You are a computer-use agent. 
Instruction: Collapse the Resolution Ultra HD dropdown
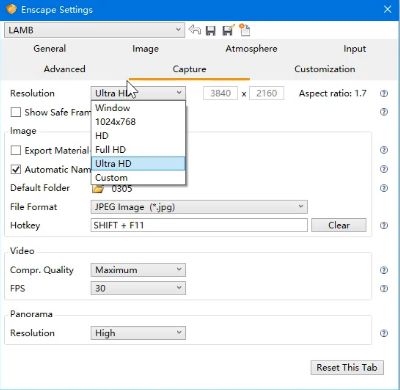point(138,93)
